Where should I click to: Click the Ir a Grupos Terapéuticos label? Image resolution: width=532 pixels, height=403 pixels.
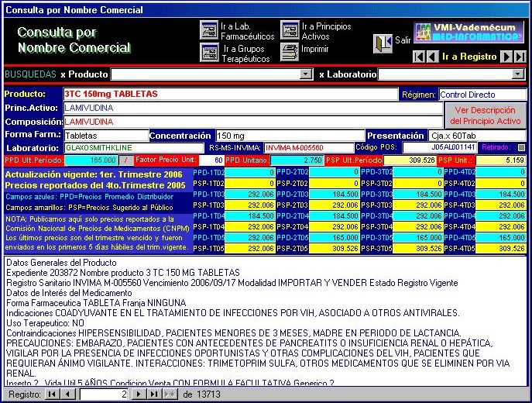245,53
